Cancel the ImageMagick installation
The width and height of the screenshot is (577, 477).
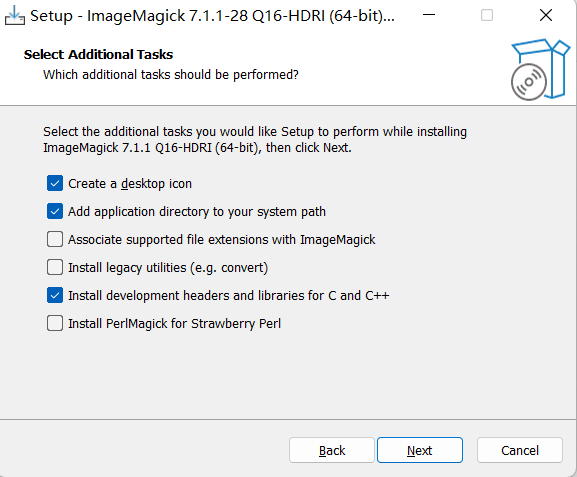point(520,450)
